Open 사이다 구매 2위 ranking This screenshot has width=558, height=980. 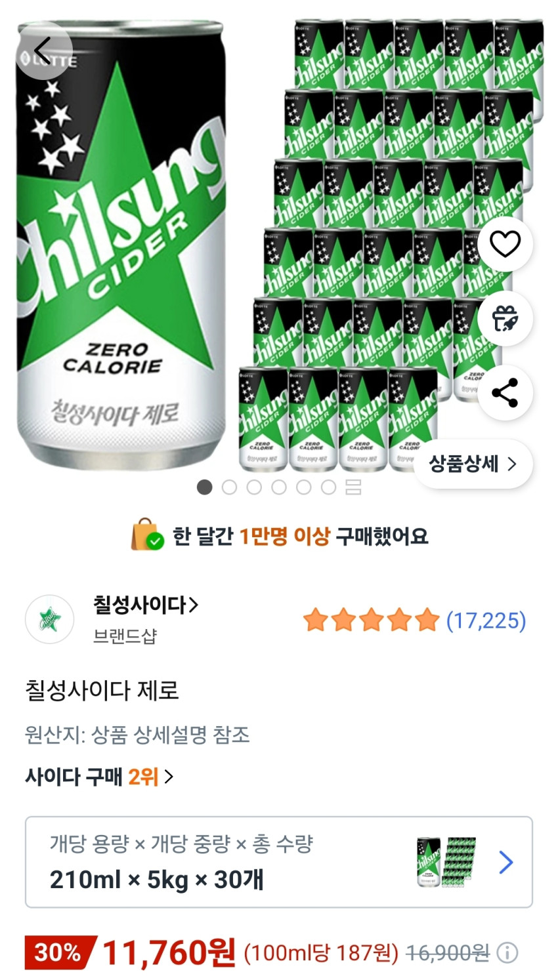pyautogui.click(x=99, y=777)
